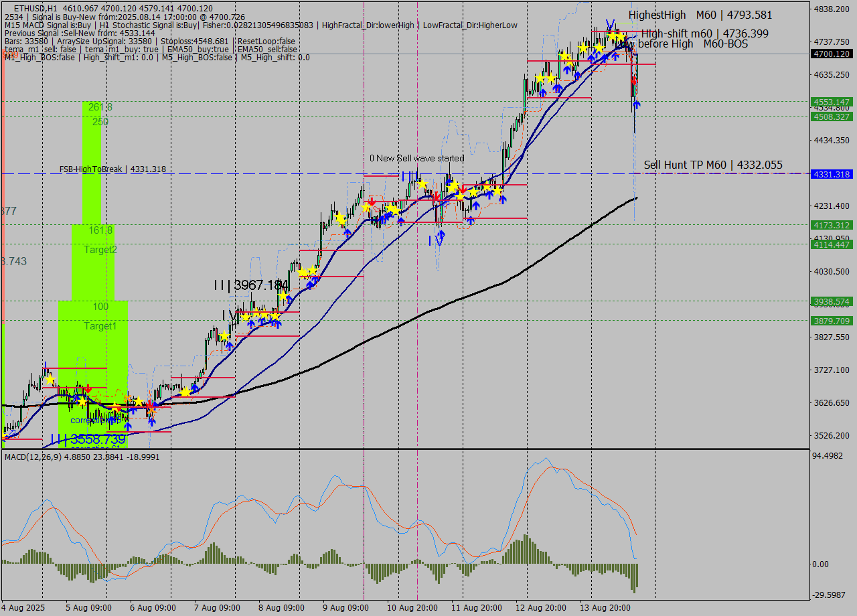
Task: Select the blue up arrow after the sharp drop
Action: (x=637, y=104)
